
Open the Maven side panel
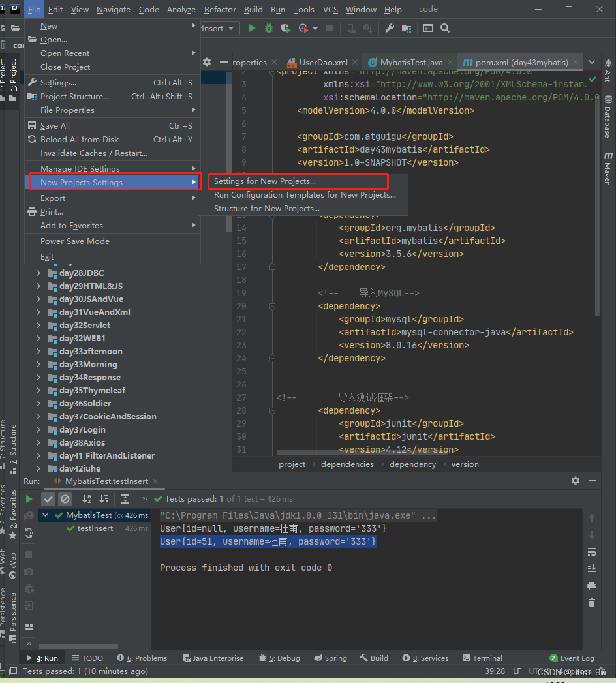pyautogui.click(x=608, y=168)
